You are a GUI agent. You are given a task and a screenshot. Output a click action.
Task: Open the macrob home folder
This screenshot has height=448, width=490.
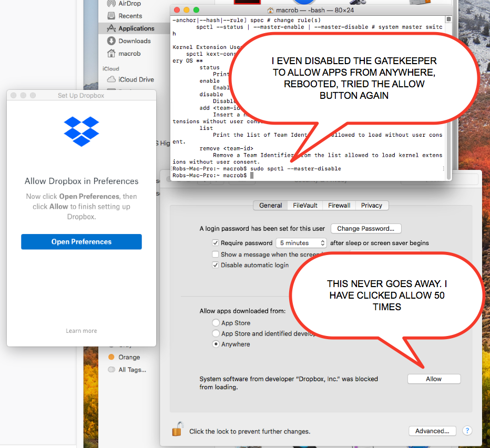coord(129,54)
